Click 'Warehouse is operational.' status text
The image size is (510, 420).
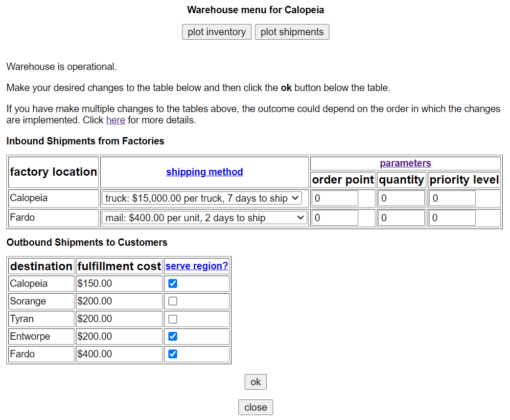click(x=62, y=67)
